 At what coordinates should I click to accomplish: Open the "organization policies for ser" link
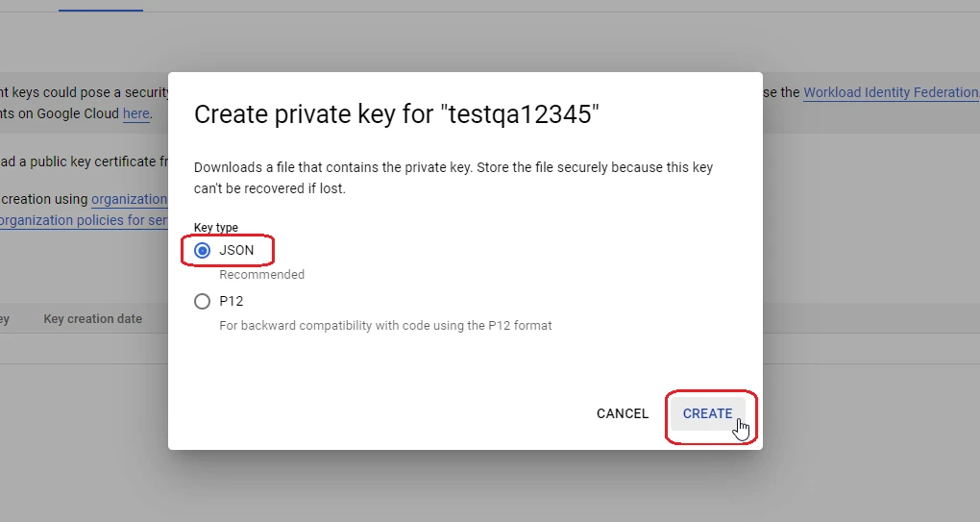tap(84, 221)
